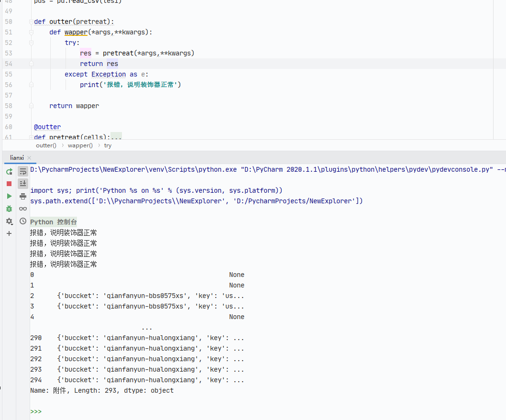
Task: Click fold end marker on return res line
Action: coord(31,64)
